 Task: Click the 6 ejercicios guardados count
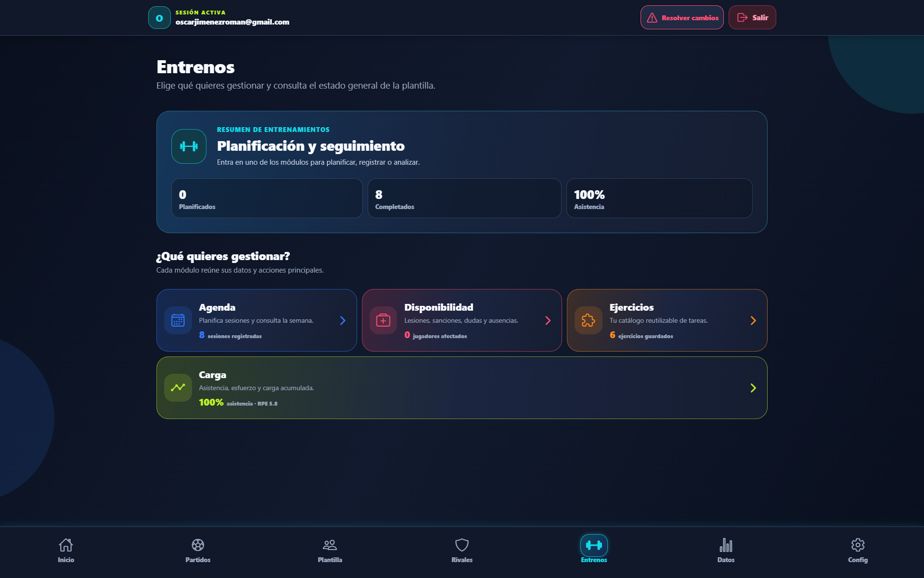pyautogui.click(x=641, y=335)
